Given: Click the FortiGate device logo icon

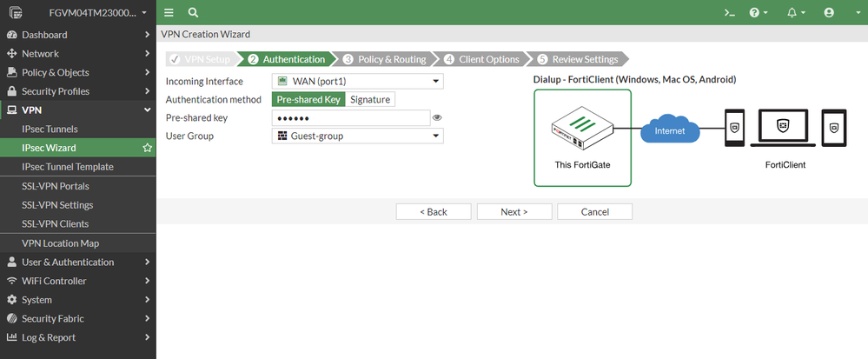Looking at the screenshot, I should click(16, 12).
